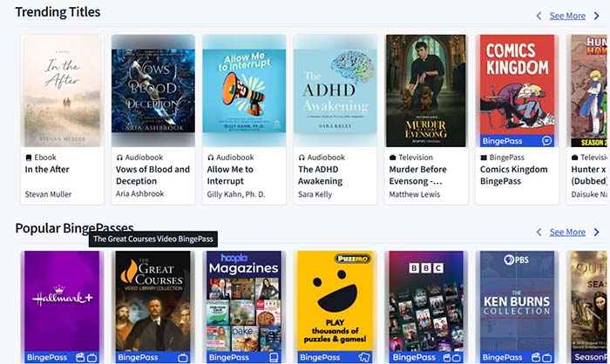The image size is (610, 364).
Task: Advance Popular BingePasses carousel right arrow
Action: [596, 233]
